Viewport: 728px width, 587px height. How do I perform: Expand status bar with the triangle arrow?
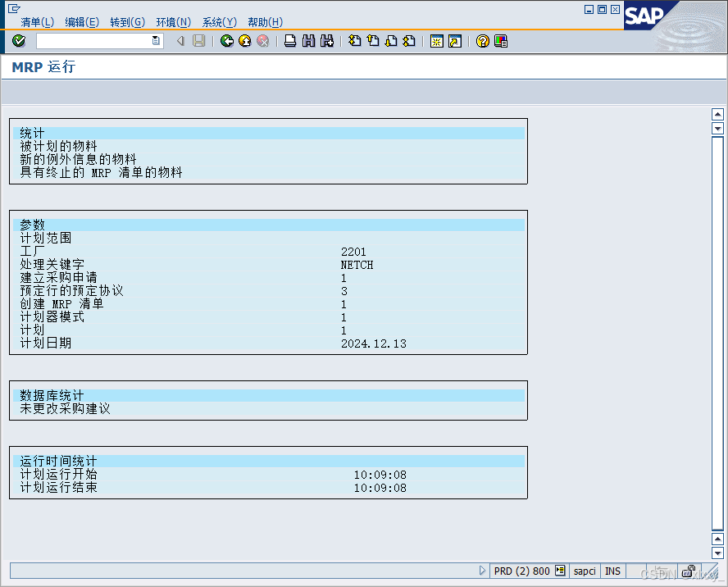click(482, 571)
